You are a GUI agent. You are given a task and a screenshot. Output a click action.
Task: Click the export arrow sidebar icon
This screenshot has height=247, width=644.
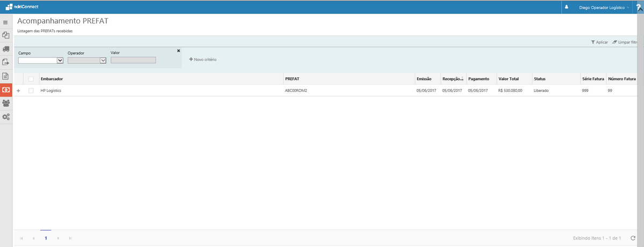point(6,62)
